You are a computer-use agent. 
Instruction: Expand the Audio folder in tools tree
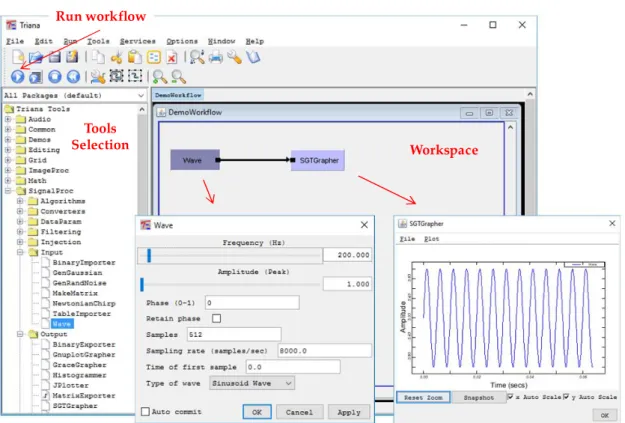8,119
